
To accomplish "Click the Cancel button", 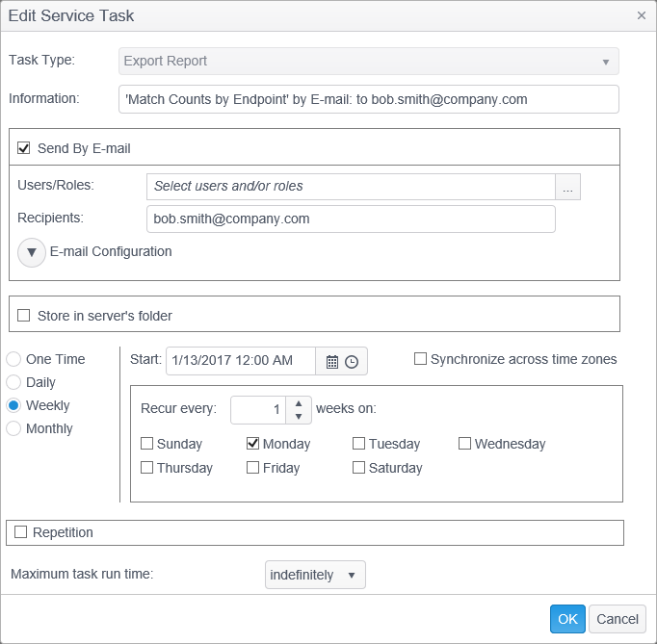I will (x=617, y=619).
